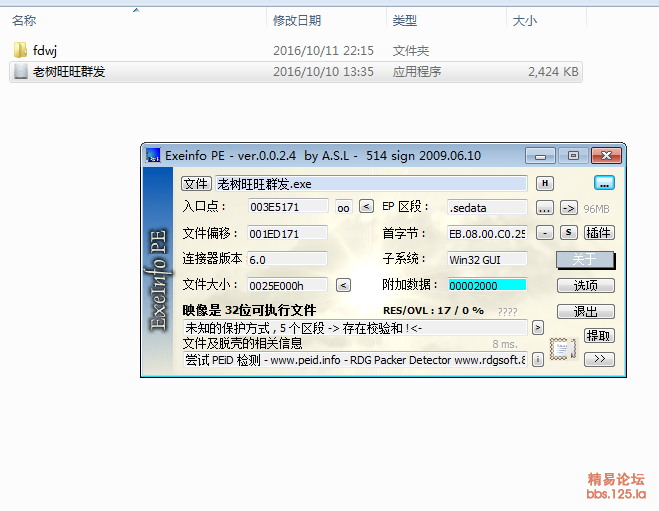This screenshot has height=511, width=659.
Task: Click the PEiD detection hint line
Action: [356, 360]
